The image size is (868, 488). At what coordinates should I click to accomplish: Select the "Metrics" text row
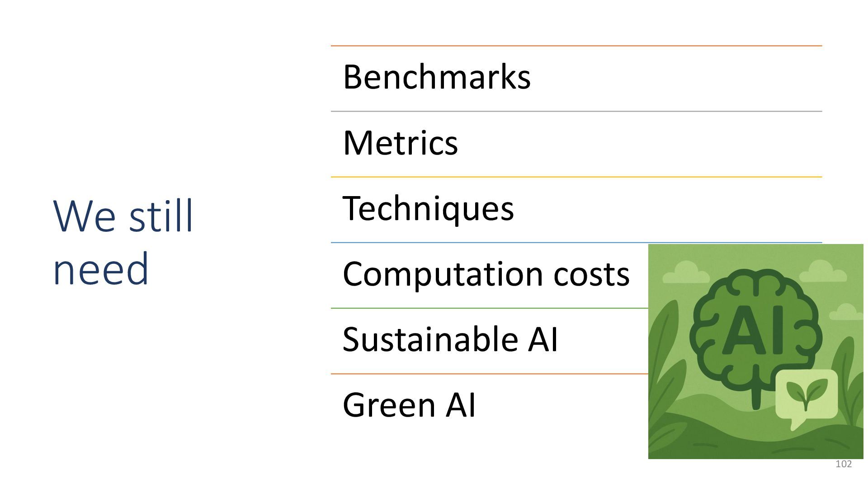401,143
